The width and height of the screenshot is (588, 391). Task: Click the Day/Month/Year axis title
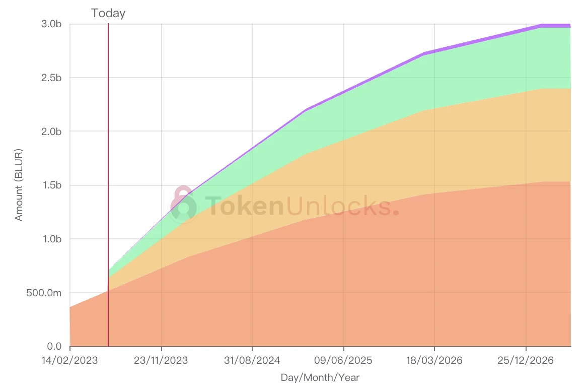point(320,377)
